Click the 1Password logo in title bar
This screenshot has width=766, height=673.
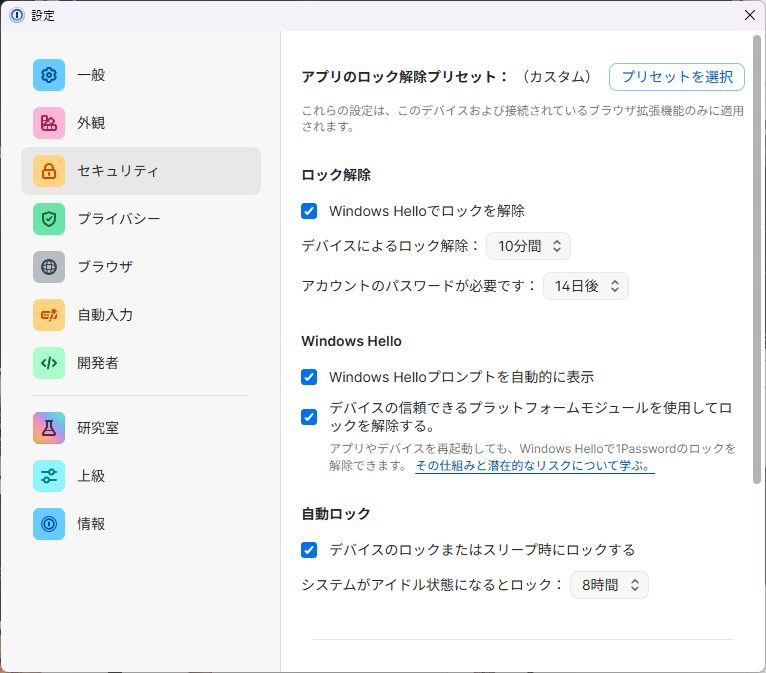[17, 15]
